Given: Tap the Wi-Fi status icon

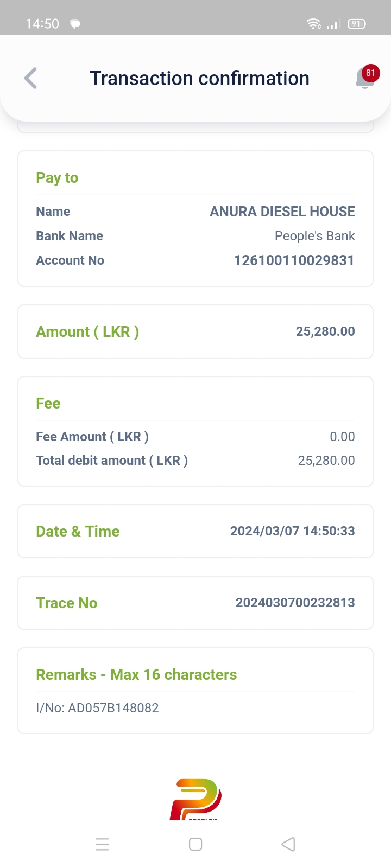Looking at the screenshot, I should click(x=313, y=24).
